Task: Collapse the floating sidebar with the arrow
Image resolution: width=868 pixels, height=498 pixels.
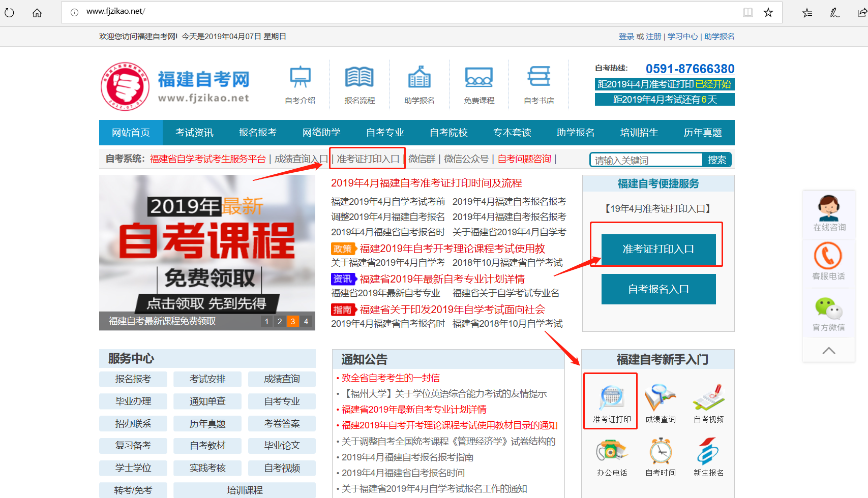Action: (x=829, y=350)
